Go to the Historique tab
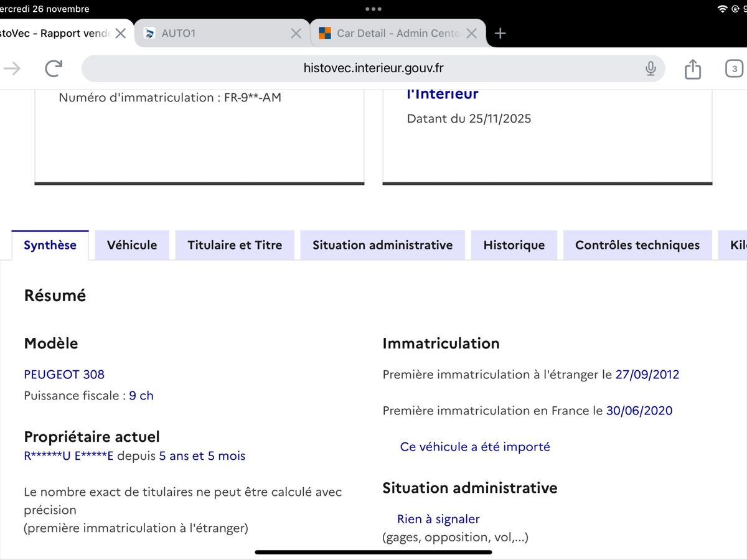 [x=514, y=245]
